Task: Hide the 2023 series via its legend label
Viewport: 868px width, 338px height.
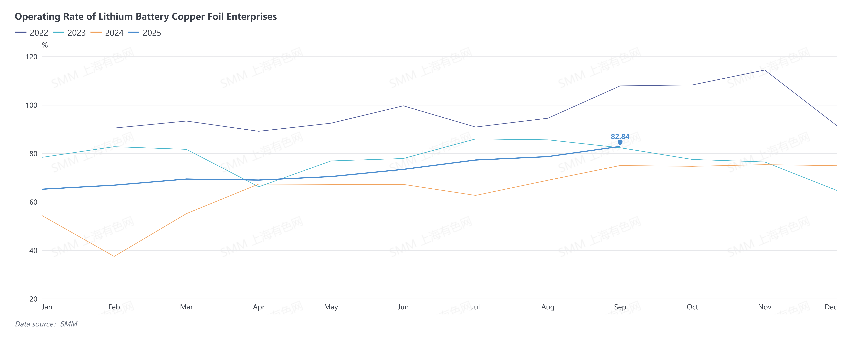Action: pos(76,33)
